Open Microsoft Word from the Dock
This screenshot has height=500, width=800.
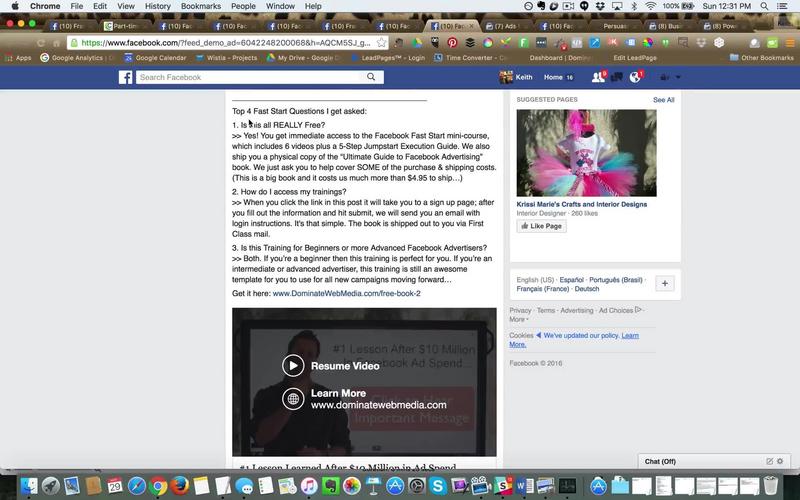point(524,486)
